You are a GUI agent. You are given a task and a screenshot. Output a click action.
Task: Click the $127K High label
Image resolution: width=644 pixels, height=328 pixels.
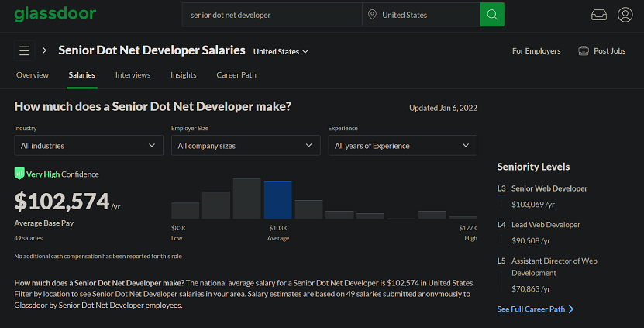pos(468,233)
